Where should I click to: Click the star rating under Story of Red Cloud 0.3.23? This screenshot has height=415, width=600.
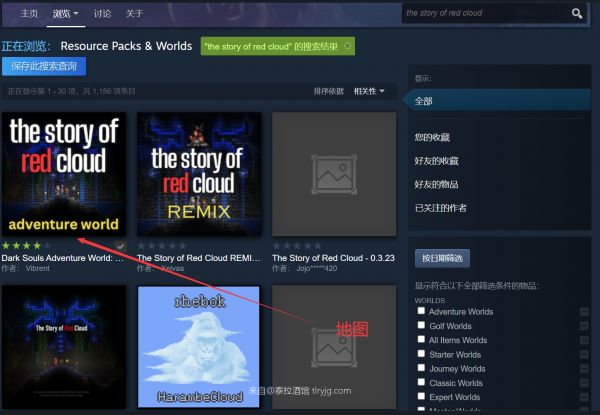point(297,246)
